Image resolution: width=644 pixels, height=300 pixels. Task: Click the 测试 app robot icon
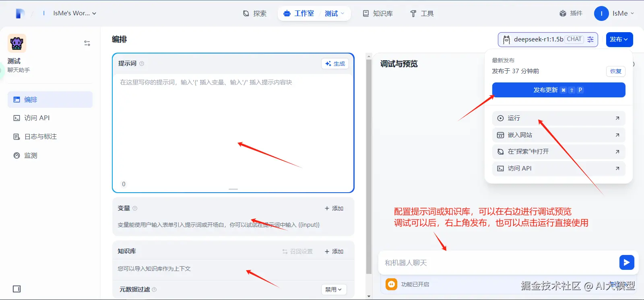(x=17, y=43)
